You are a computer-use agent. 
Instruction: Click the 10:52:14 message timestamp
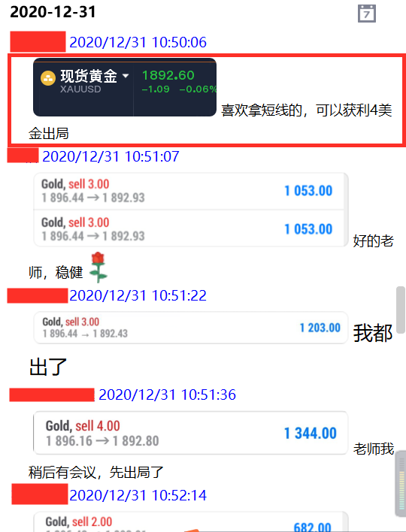pos(138,495)
